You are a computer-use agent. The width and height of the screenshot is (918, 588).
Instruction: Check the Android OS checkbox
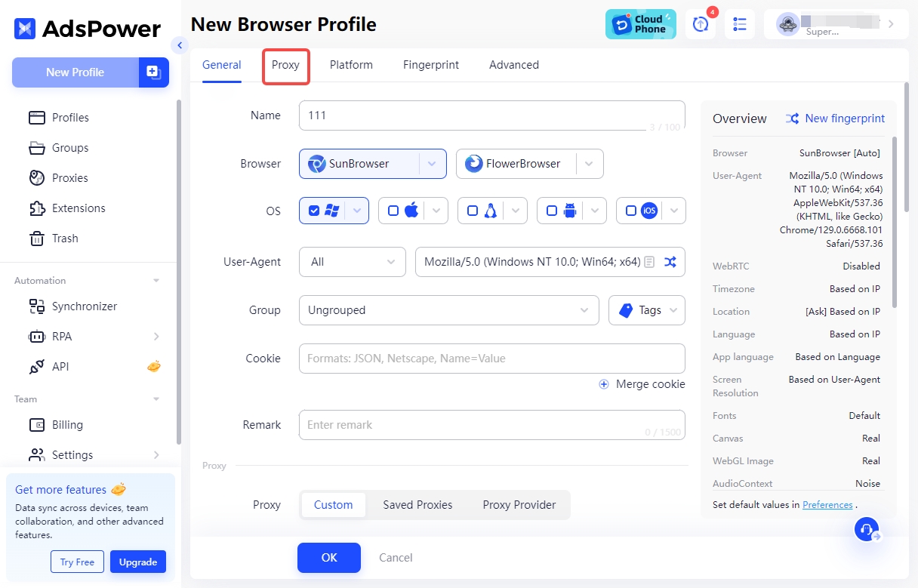tap(552, 211)
